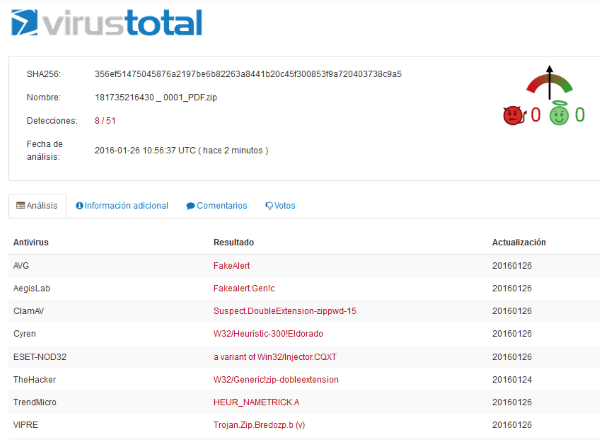Open the Votos tab
The image size is (600, 440).
coord(280,206)
